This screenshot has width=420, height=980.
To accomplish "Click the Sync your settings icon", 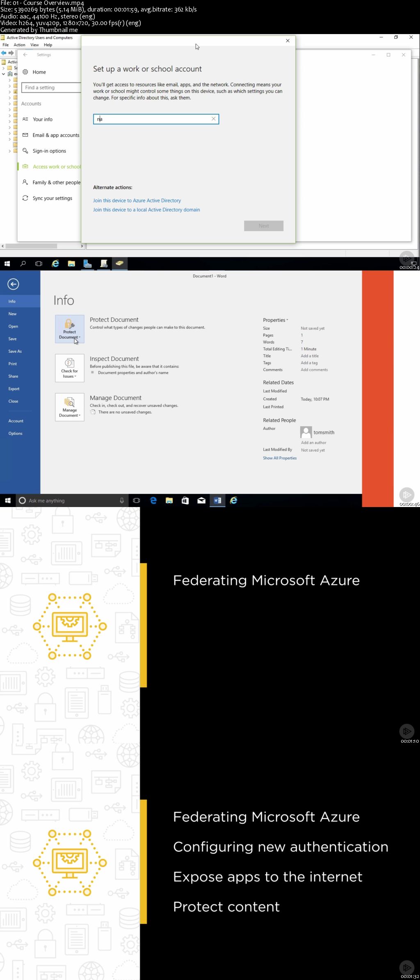I will 25,198.
